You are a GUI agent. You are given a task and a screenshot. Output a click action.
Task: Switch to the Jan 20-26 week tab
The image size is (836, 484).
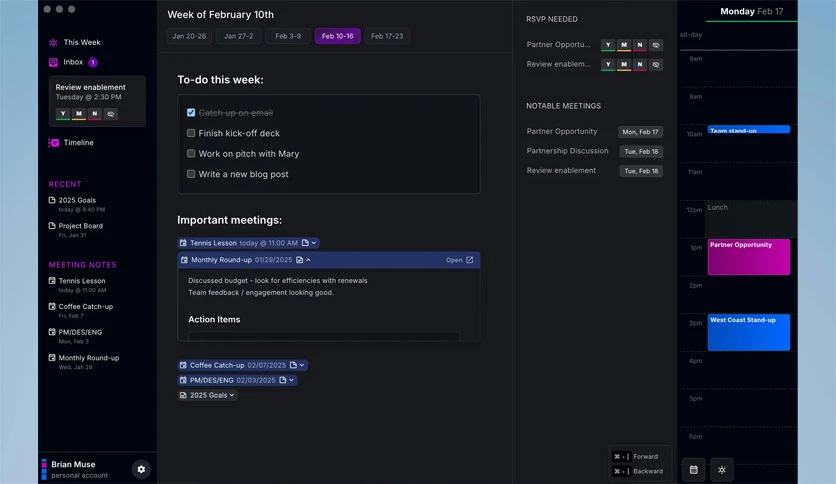[x=189, y=36]
